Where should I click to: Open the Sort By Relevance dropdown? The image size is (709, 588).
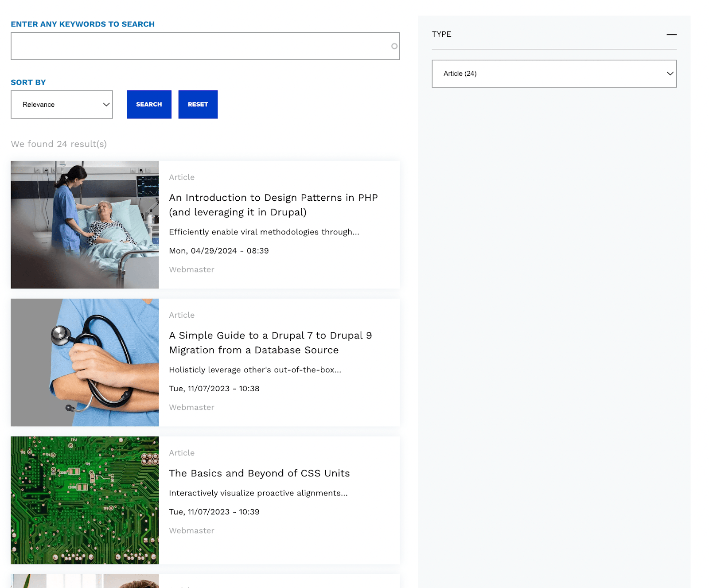[x=62, y=105]
